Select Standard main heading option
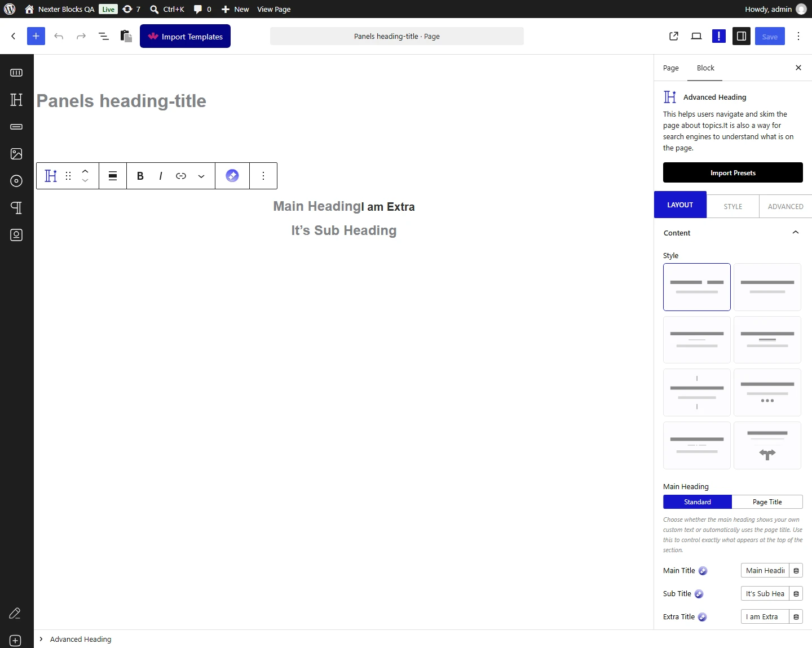 pos(698,502)
